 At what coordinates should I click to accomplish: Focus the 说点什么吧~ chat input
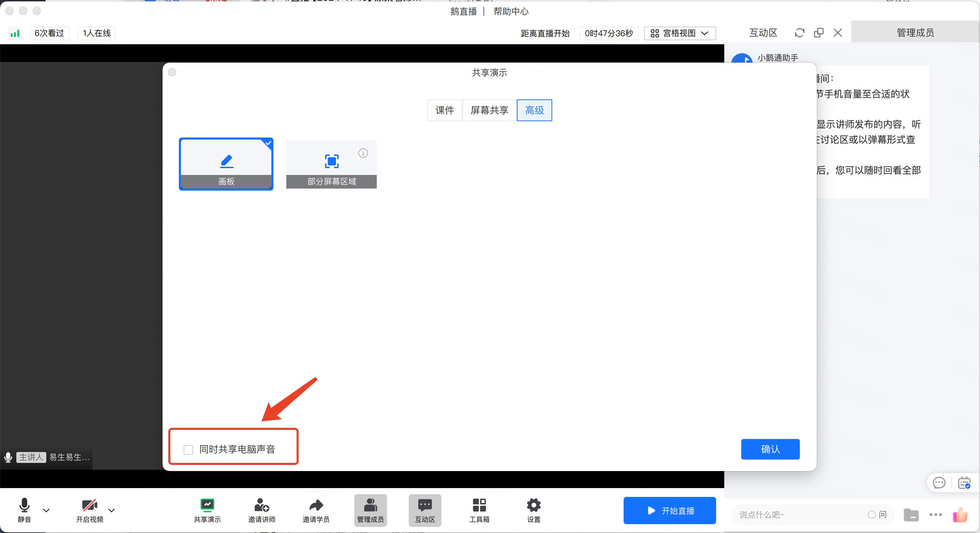(x=799, y=515)
